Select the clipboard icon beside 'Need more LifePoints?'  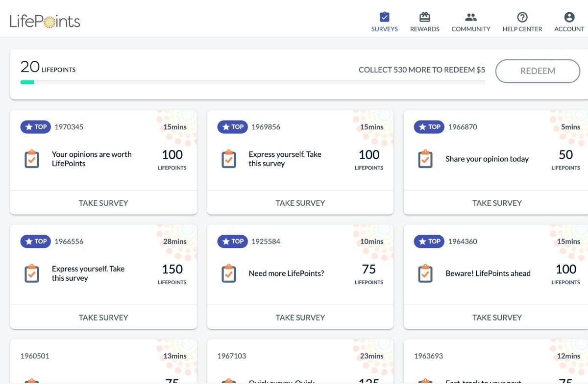point(228,273)
